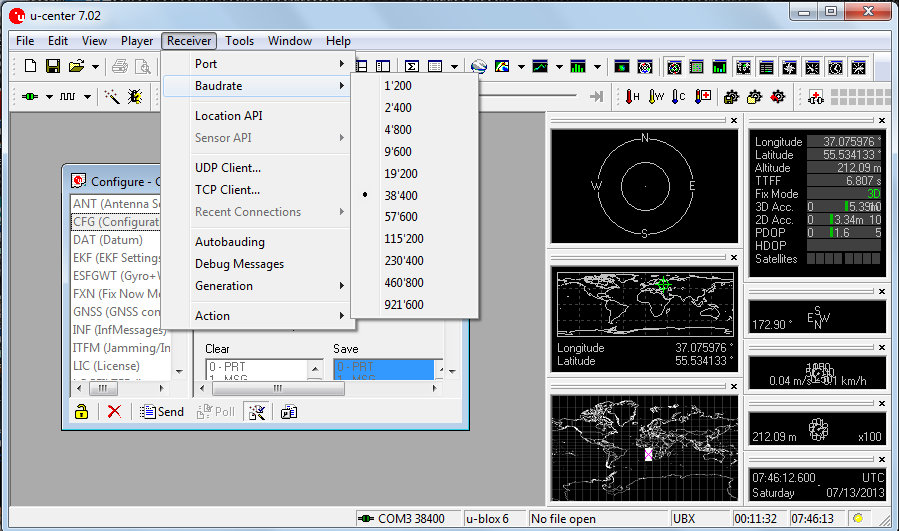
Task: Click TCP Client... menu entry
Action: tap(227, 190)
